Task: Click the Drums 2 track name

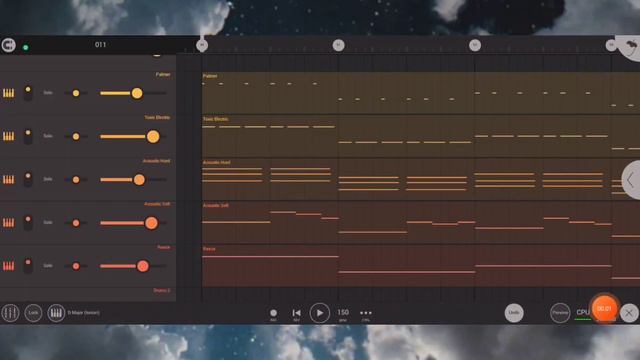Action: pos(162,290)
